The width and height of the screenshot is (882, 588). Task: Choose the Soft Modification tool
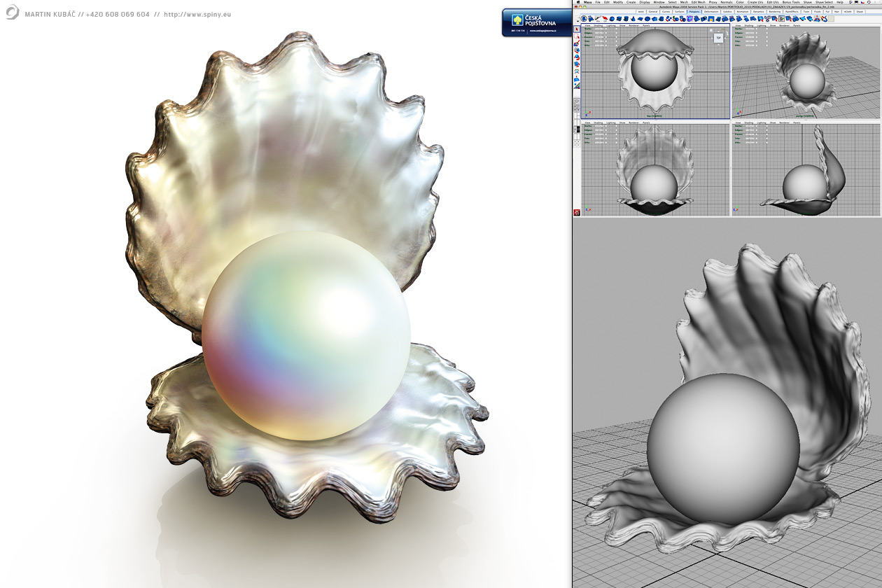pyautogui.click(x=577, y=78)
